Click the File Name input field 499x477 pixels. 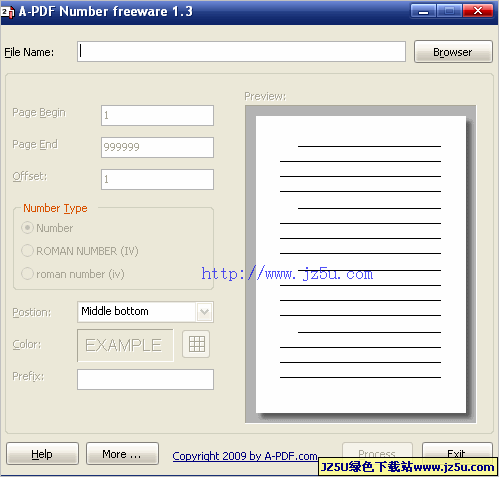click(x=241, y=52)
